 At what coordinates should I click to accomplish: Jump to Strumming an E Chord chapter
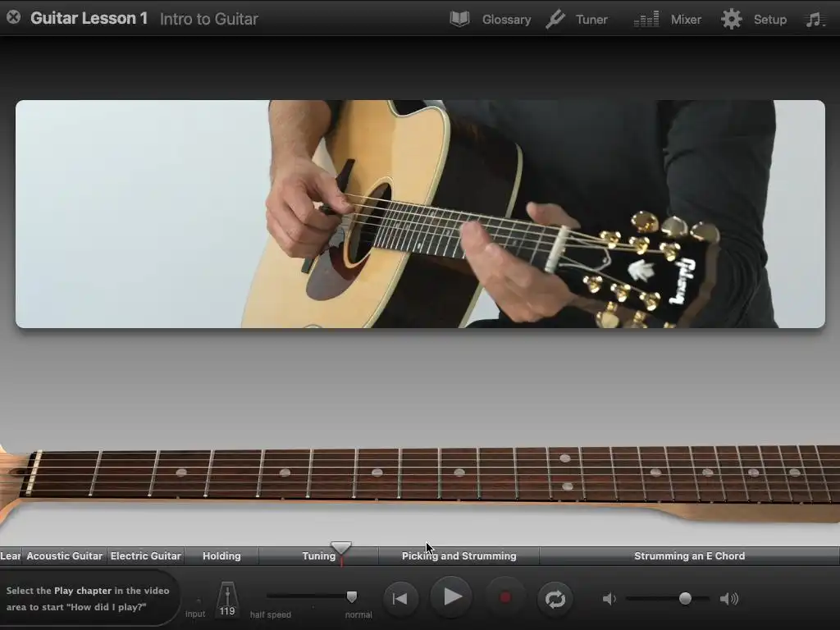click(689, 556)
